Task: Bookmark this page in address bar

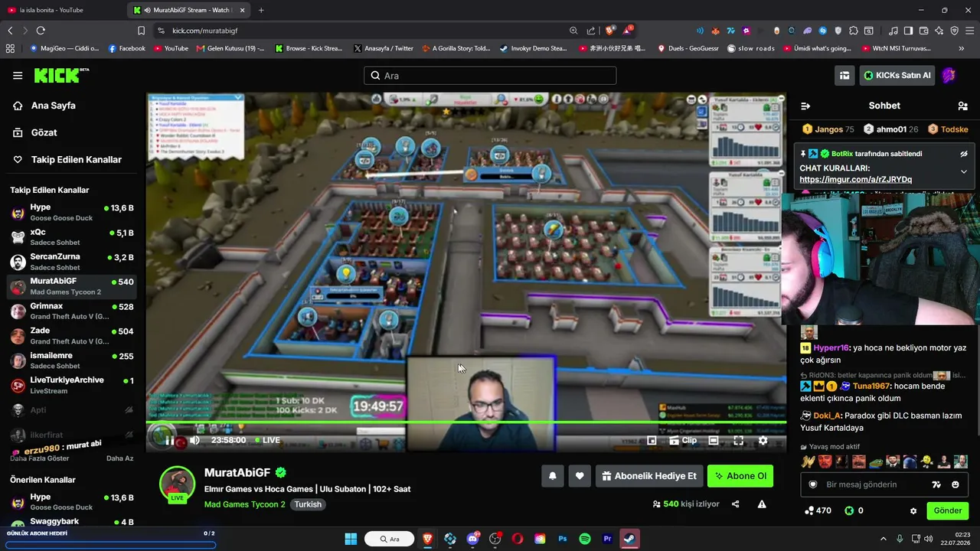Action: (x=141, y=31)
